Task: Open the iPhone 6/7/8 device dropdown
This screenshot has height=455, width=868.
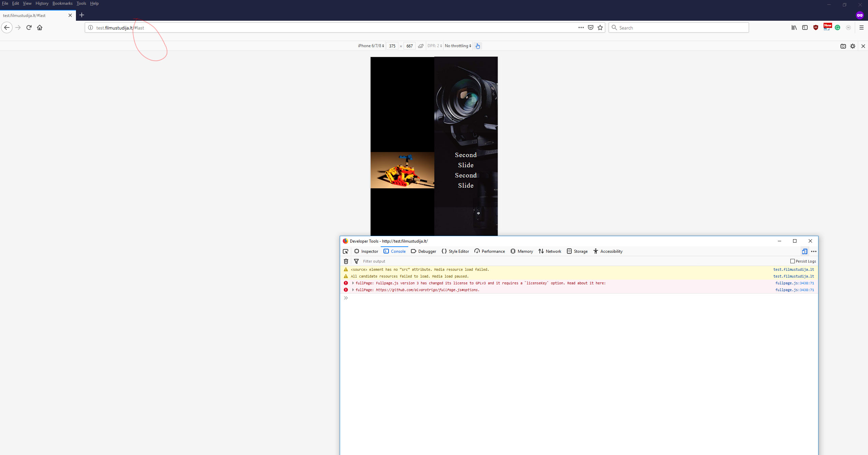Action: coord(371,46)
